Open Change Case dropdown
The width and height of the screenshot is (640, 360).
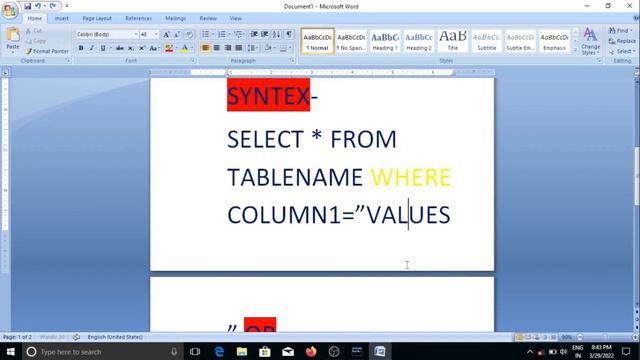pos(154,48)
